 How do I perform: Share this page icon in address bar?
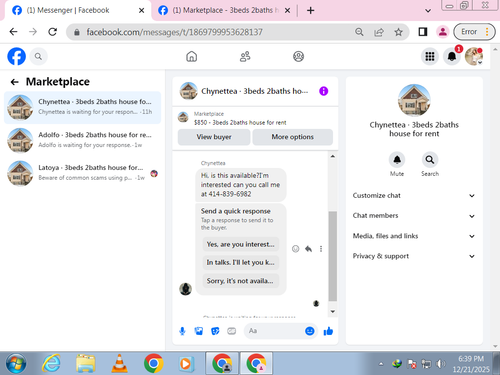click(379, 32)
